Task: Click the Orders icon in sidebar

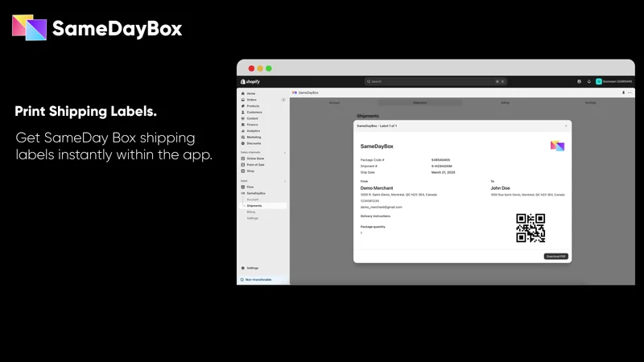Action: (x=243, y=100)
